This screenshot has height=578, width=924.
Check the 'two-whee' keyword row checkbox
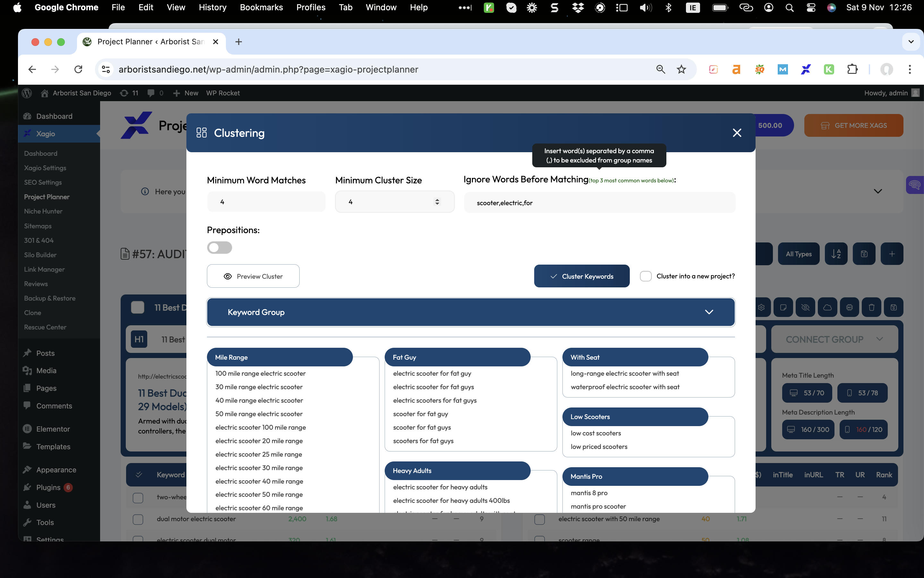point(138,497)
